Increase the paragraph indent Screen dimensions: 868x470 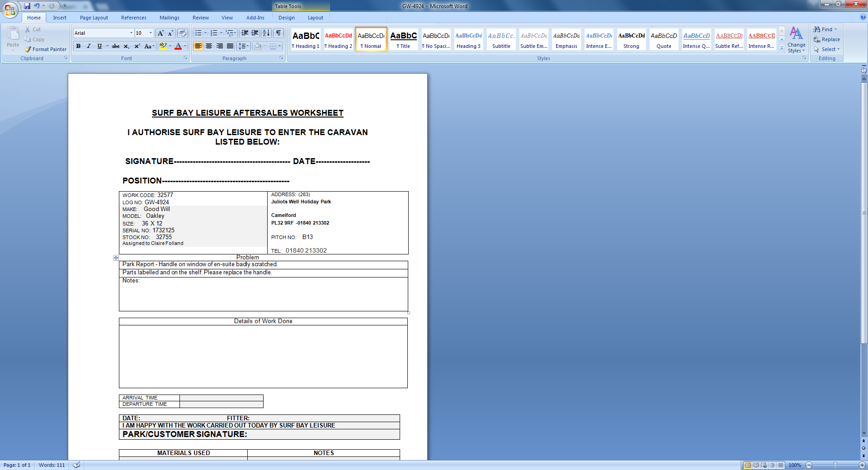coord(255,33)
